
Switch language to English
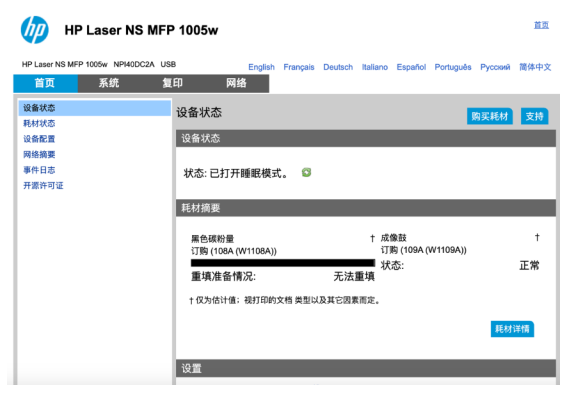(x=261, y=67)
